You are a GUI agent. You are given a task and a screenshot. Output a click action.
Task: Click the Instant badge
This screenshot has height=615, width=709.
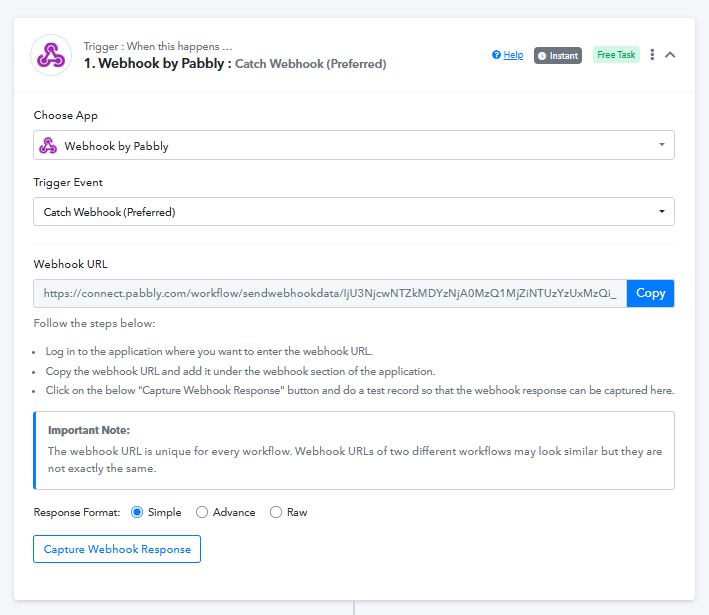tap(558, 56)
